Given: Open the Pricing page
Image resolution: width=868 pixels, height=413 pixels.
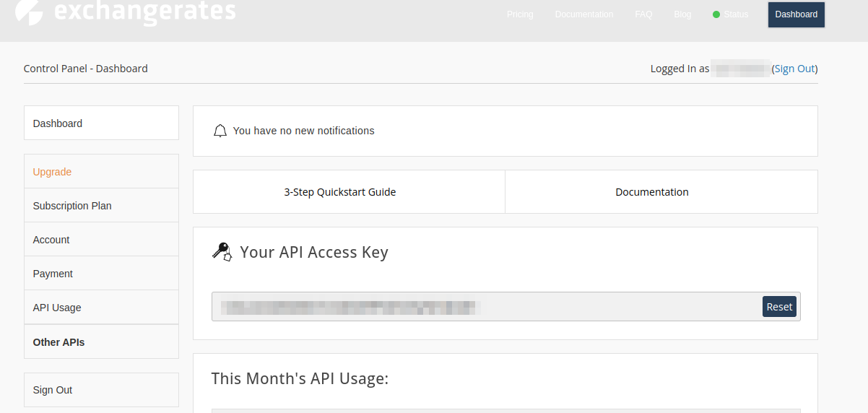Looking at the screenshot, I should click(520, 14).
